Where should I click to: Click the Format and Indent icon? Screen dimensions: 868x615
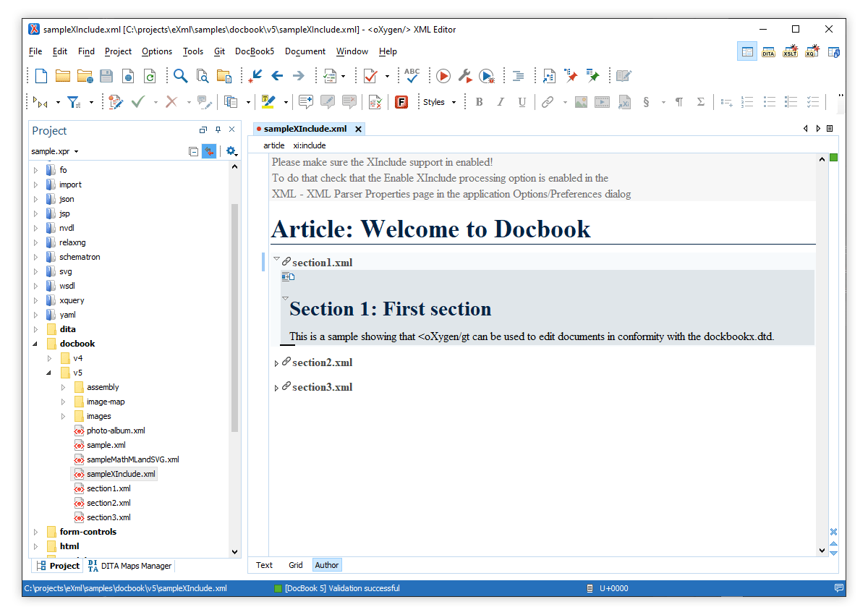pos(519,76)
